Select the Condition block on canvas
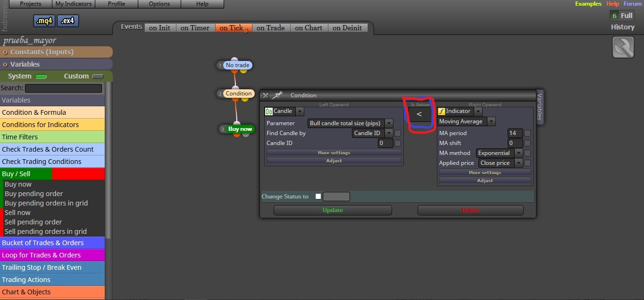 click(238, 94)
